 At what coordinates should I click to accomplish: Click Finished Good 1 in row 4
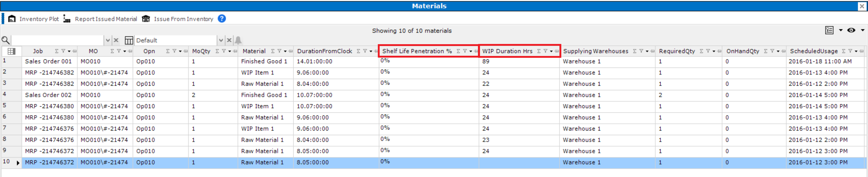[265, 95]
